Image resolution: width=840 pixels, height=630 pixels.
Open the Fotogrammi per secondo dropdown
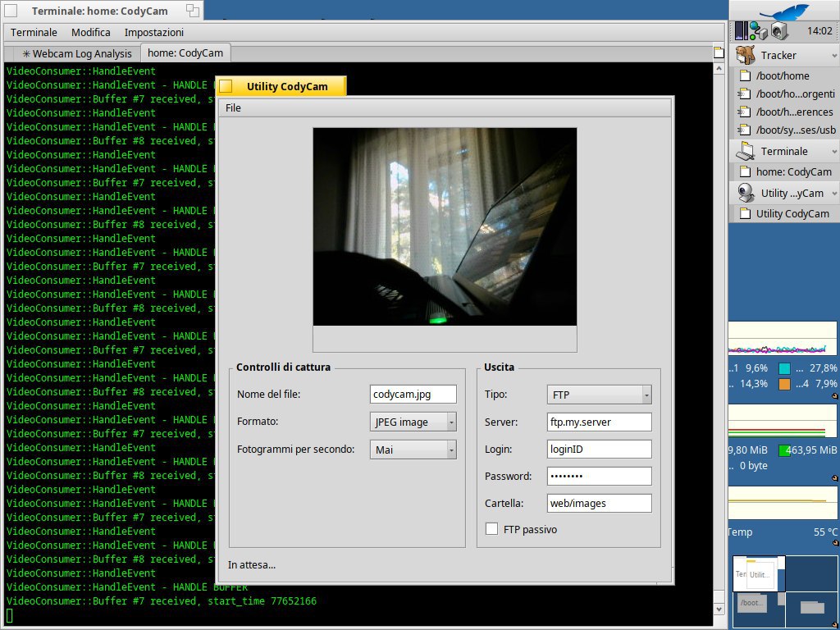pyautogui.click(x=413, y=450)
